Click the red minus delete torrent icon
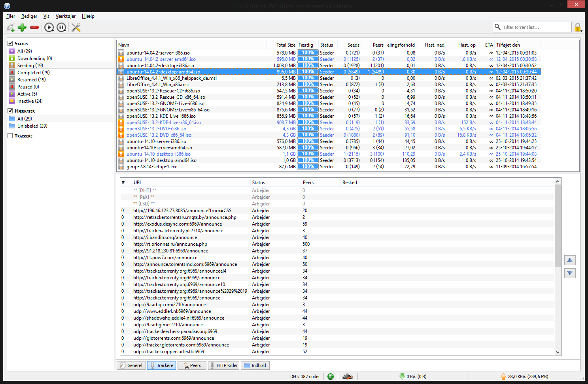The height and width of the screenshot is (384, 588). coord(34,27)
